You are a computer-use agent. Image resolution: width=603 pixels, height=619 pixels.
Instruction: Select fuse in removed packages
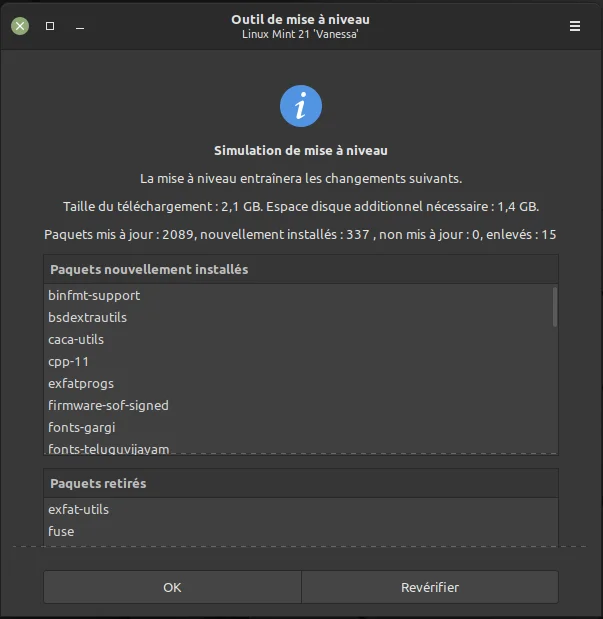301,531
